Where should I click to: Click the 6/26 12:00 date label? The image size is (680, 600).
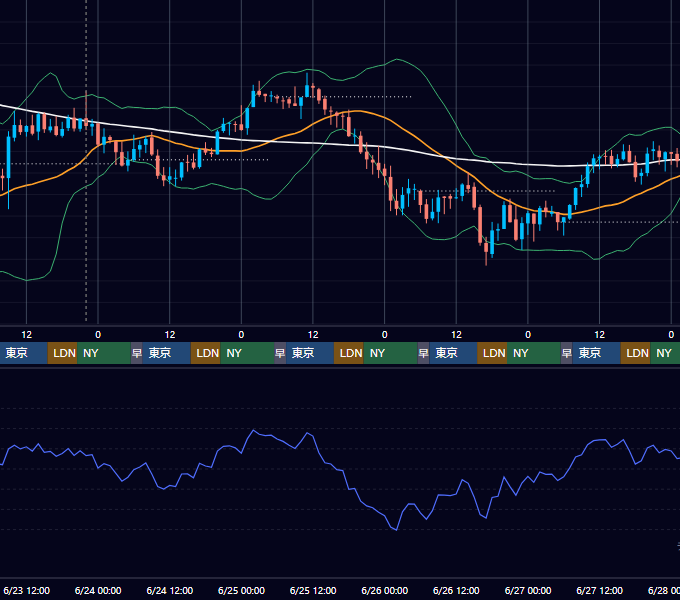point(456,590)
